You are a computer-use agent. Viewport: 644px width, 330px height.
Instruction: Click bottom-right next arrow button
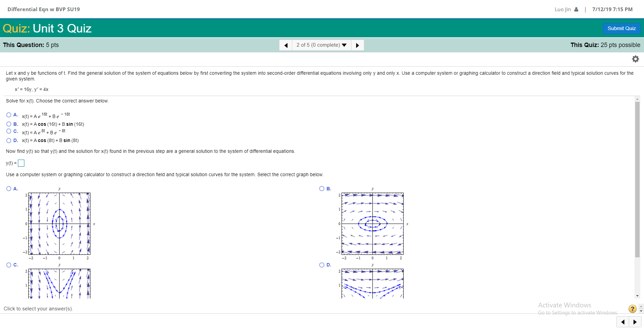pyautogui.click(x=635, y=322)
